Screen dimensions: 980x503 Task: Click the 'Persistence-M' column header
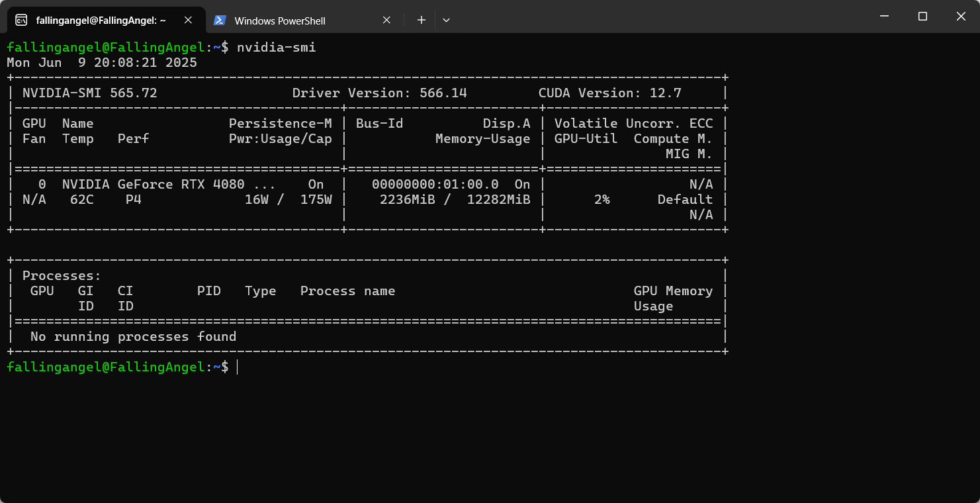coord(281,124)
